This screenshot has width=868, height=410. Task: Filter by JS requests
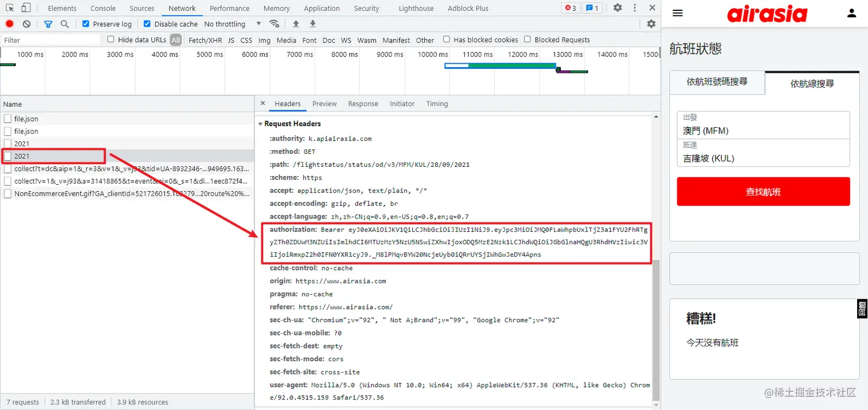click(x=231, y=40)
